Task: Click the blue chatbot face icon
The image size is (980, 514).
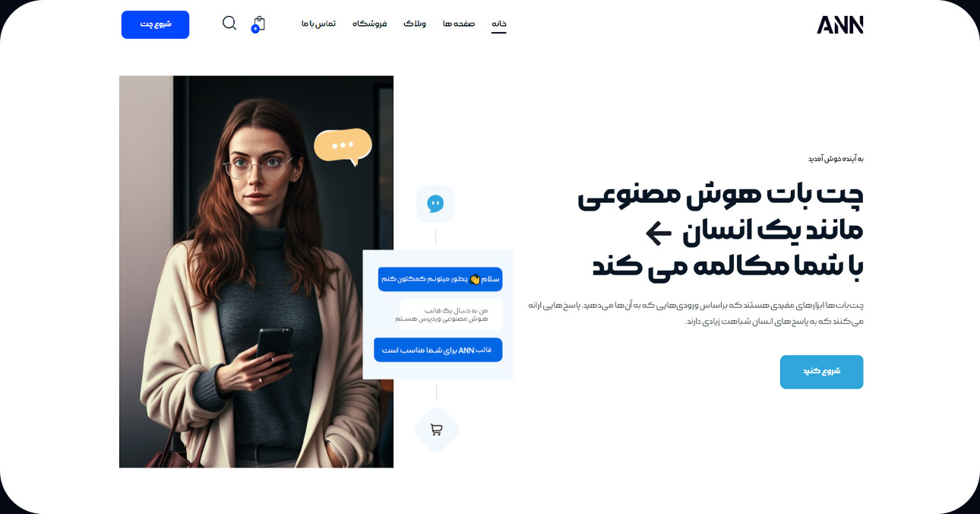Action: click(x=435, y=204)
